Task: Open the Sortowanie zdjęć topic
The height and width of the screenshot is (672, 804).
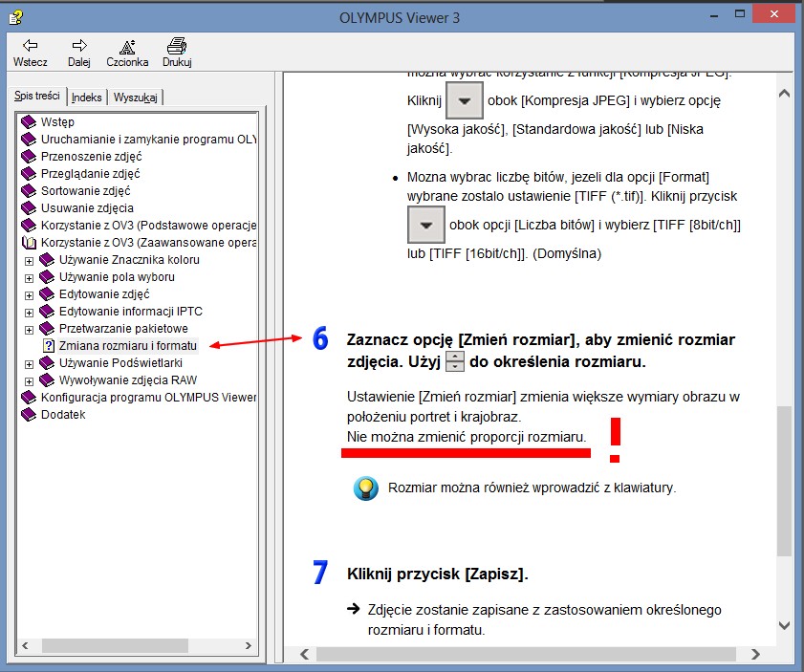Action: (87, 191)
